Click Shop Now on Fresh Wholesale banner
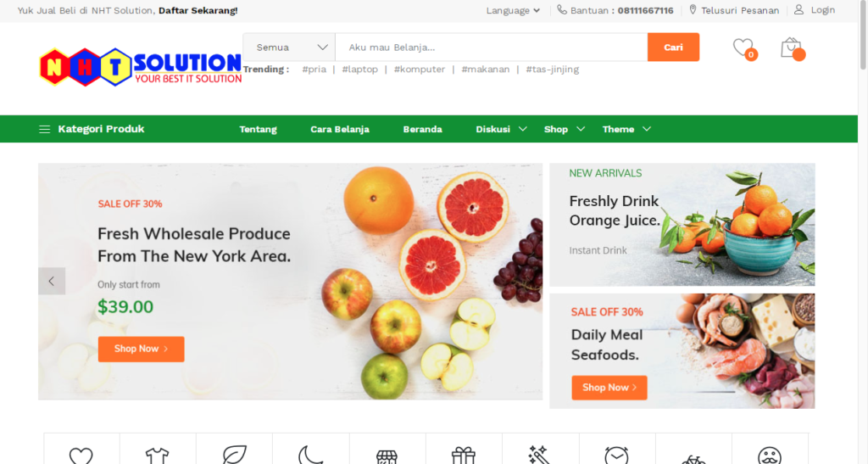Viewport: 868px width, 464px height. tap(142, 349)
